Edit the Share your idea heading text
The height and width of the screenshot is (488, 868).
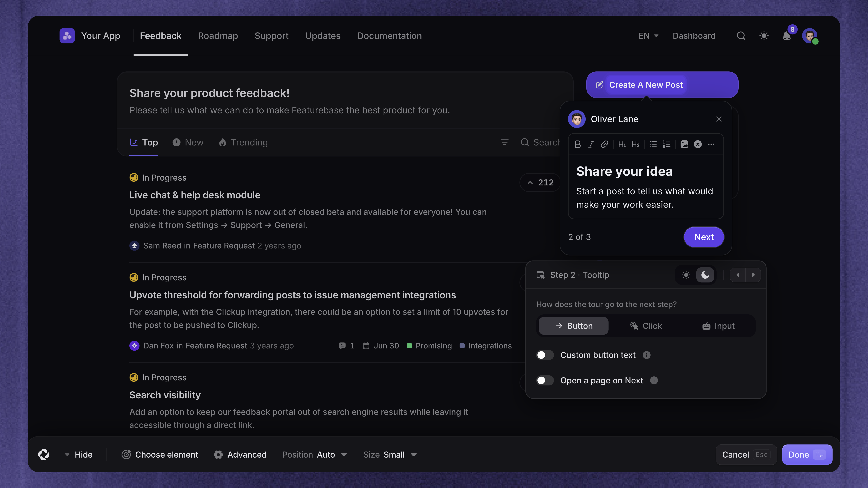[x=624, y=171]
